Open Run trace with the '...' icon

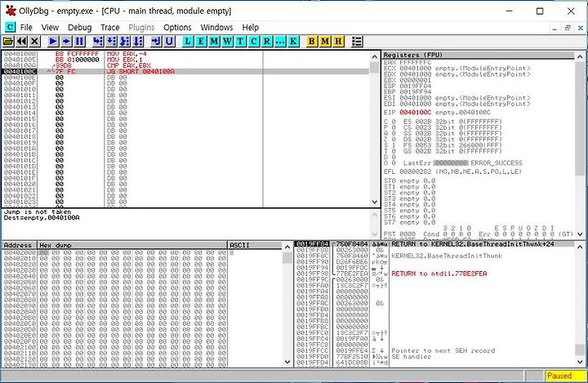click(280, 42)
